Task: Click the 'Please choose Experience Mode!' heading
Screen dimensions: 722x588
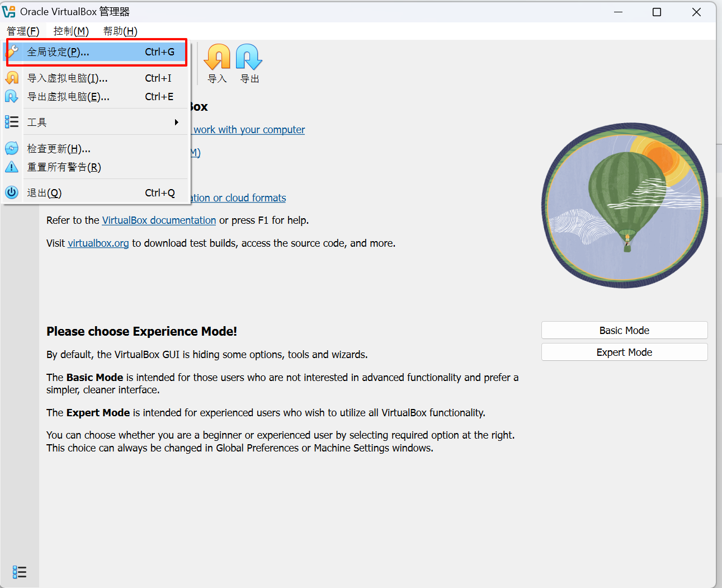Action: point(141,331)
